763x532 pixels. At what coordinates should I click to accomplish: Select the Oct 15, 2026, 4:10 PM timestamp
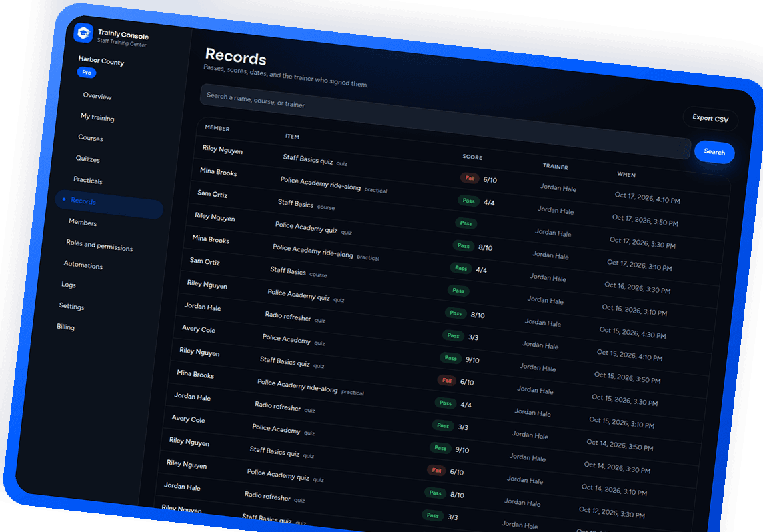pyautogui.click(x=630, y=355)
